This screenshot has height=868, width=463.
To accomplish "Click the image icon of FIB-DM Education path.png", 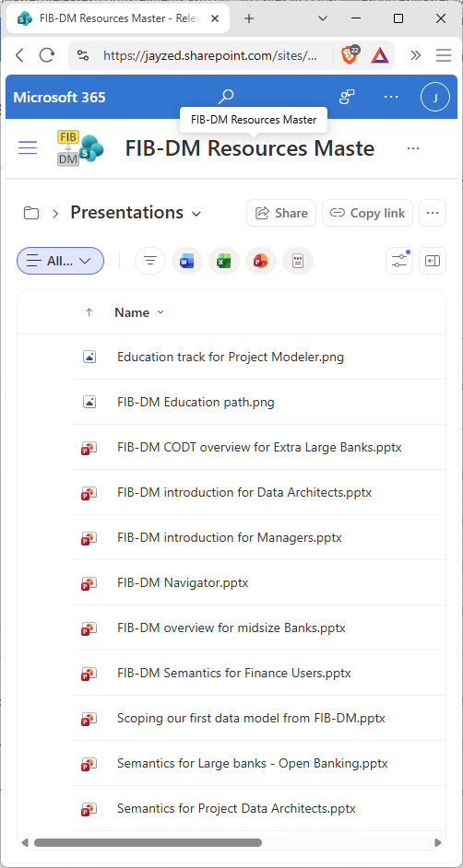I will click(89, 403).
